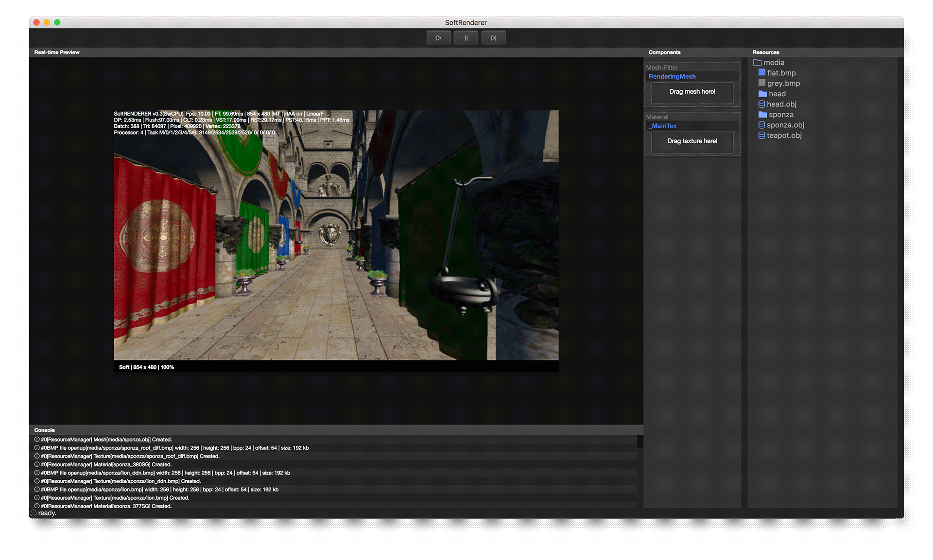Viewport: 933px width, 560px height.
Task: Click the Pause button
Action: point(466,38)
